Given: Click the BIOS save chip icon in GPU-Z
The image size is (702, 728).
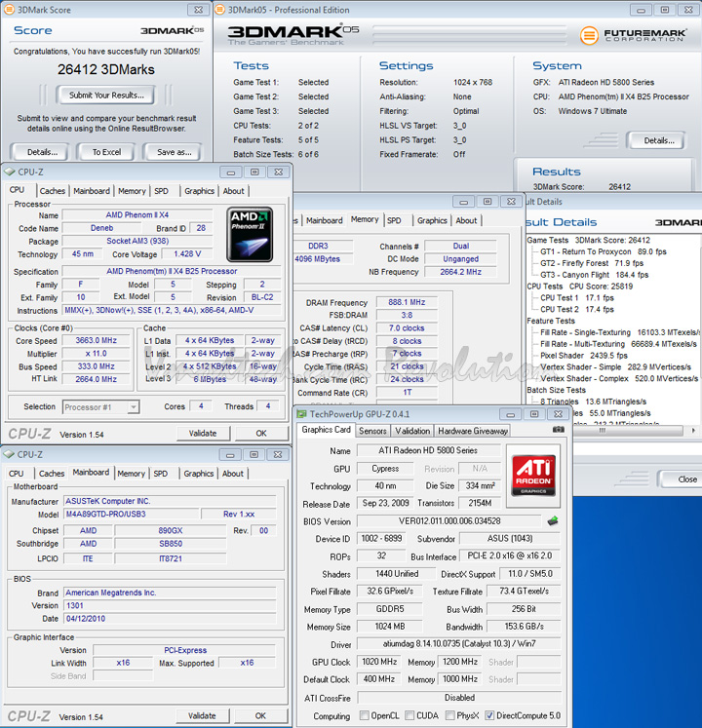Looking at the screenshot, I should coord(553,521).
